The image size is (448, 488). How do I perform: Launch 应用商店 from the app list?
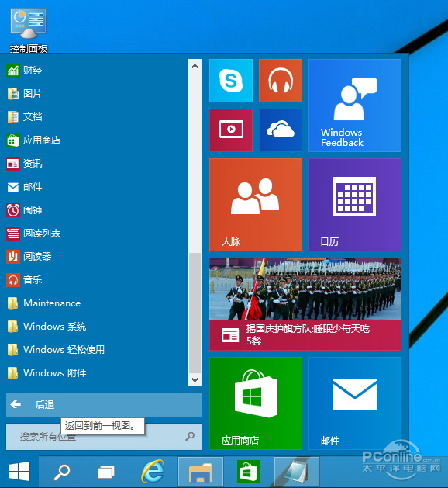(x=33, y=140)
